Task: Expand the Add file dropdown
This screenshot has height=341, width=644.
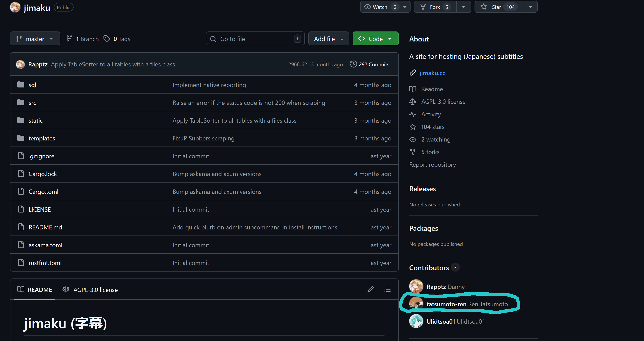Action: pyautogui.click(x=328, y=39)
